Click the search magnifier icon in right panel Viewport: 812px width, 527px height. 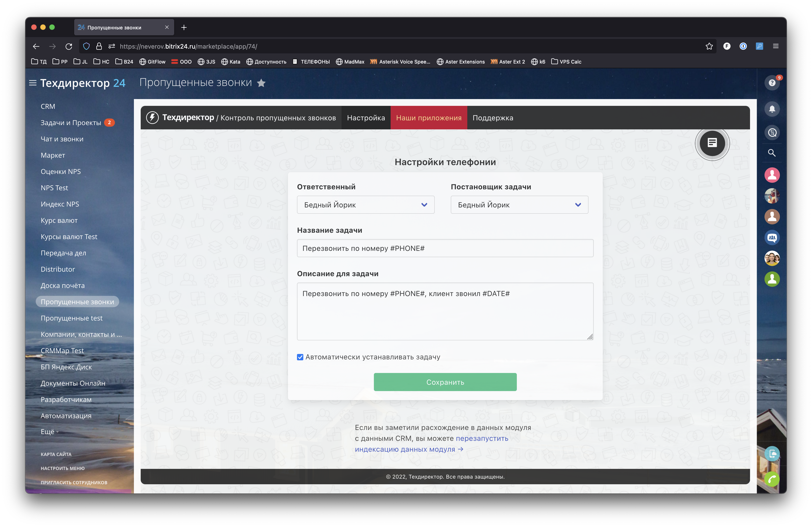coord(772,153)
